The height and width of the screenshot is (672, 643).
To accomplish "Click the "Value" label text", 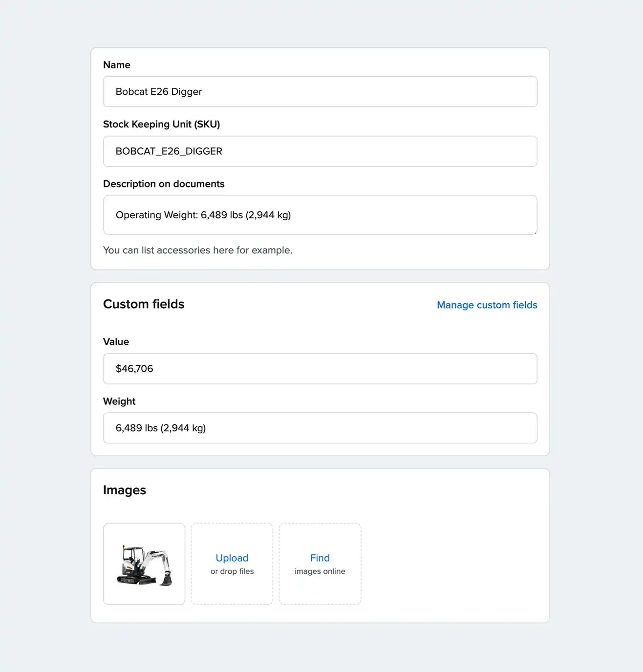I will [116, 342].
